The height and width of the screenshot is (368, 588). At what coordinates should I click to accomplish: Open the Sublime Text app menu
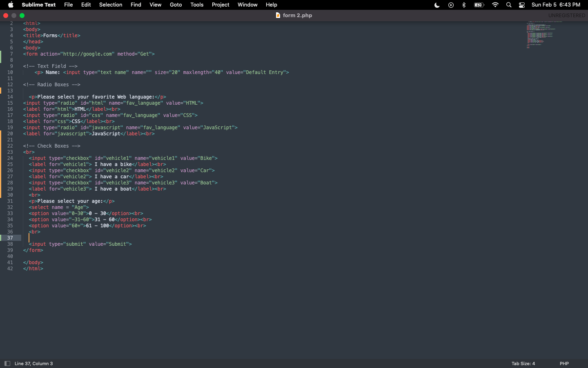pyautogui.click(x=38, y=5)
